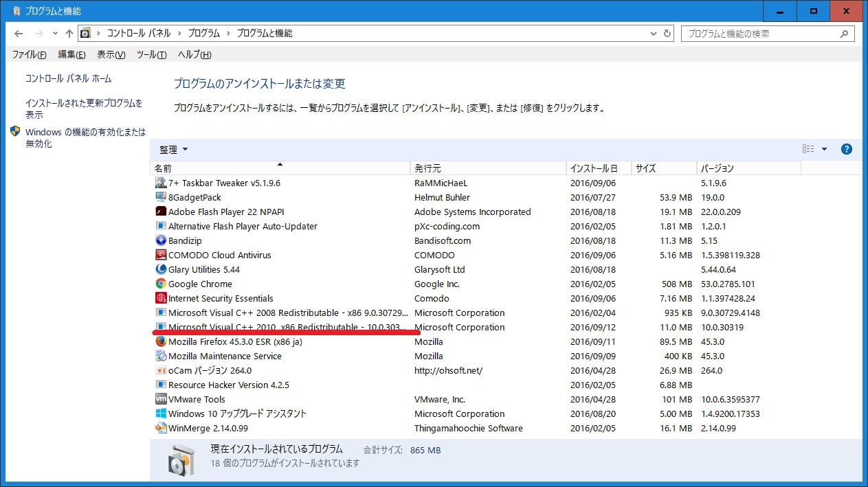Open Windows の機能の有効化または無効化 link
This screenshot has width=868, height=487.
click(86, 138)
